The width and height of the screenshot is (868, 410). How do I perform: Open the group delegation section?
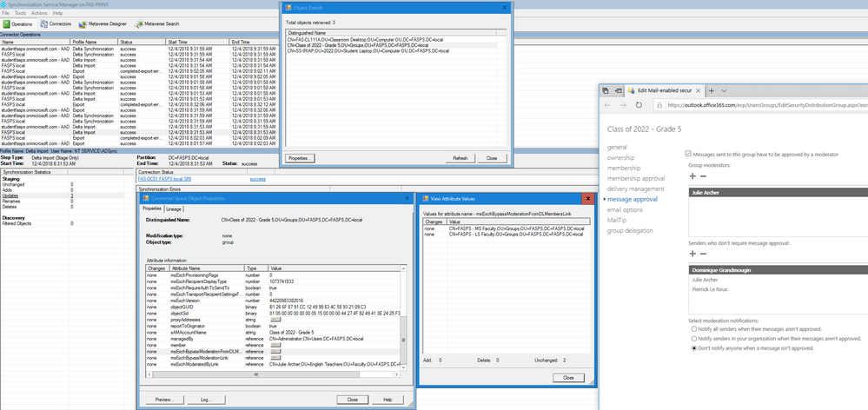tap(630, 231)
